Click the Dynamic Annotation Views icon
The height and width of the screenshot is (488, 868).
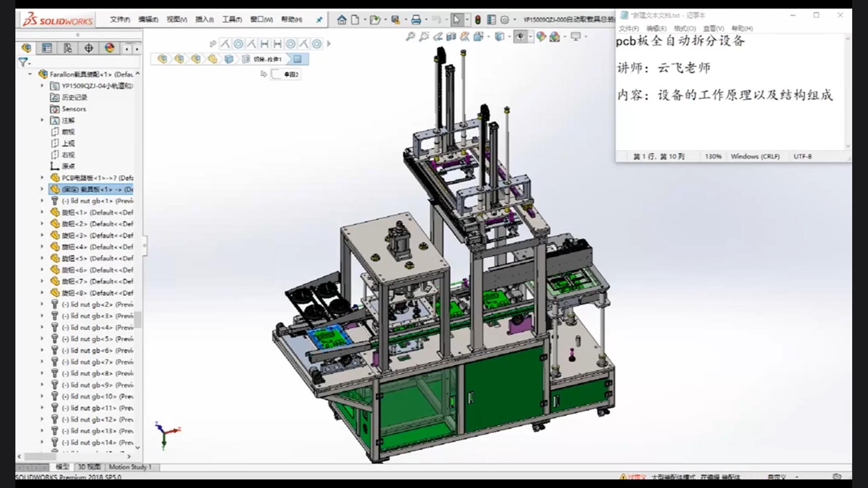[x=465, y=37]
